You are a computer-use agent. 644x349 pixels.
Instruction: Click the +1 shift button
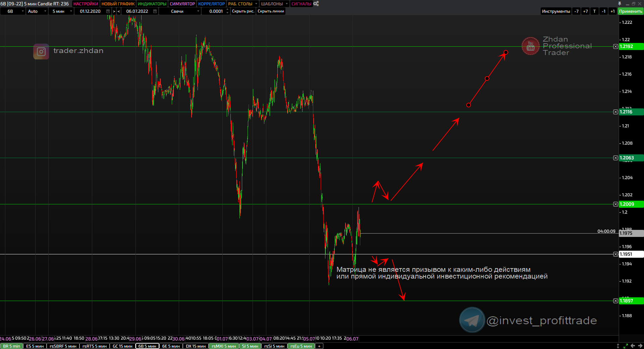612,11
